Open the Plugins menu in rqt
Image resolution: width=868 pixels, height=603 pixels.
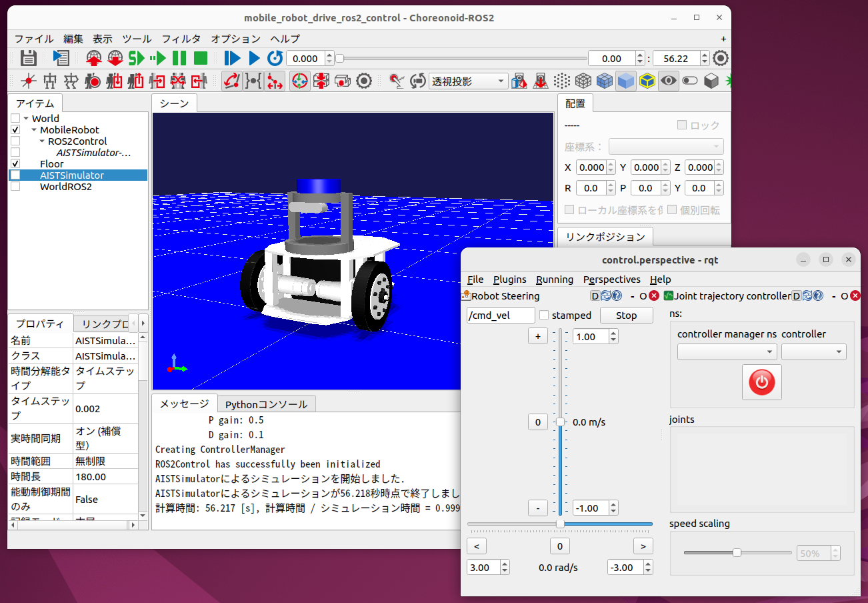point(509,279)
